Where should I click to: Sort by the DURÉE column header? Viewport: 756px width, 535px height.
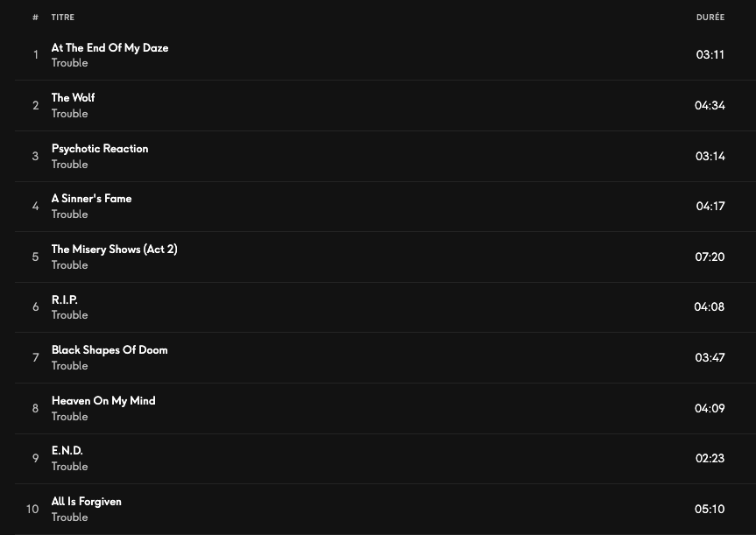(x=710, y=18)
